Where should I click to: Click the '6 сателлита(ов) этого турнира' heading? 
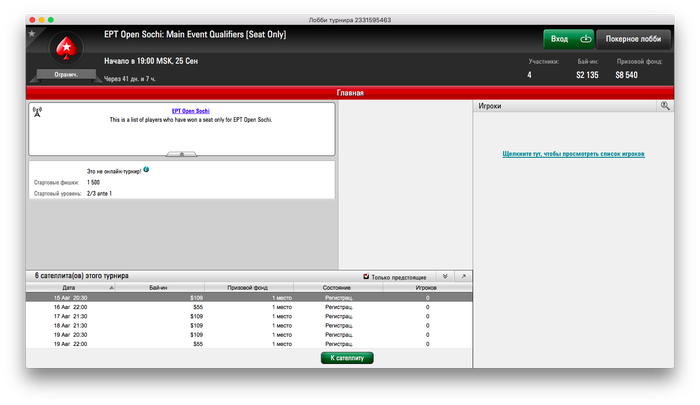click(x=82, y=276)
